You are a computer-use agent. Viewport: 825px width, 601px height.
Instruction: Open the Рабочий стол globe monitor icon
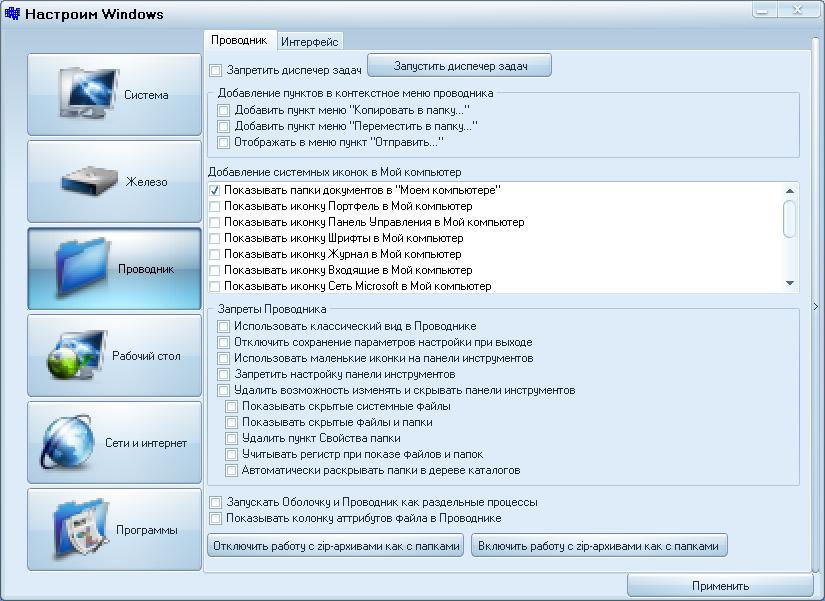click(77, 355)
